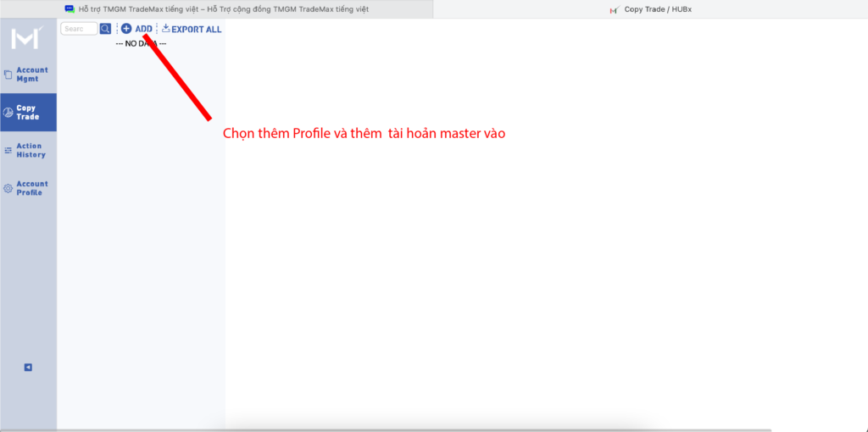Click the EXPORT ALL button

pyautogui.click(x=192, y=29)
